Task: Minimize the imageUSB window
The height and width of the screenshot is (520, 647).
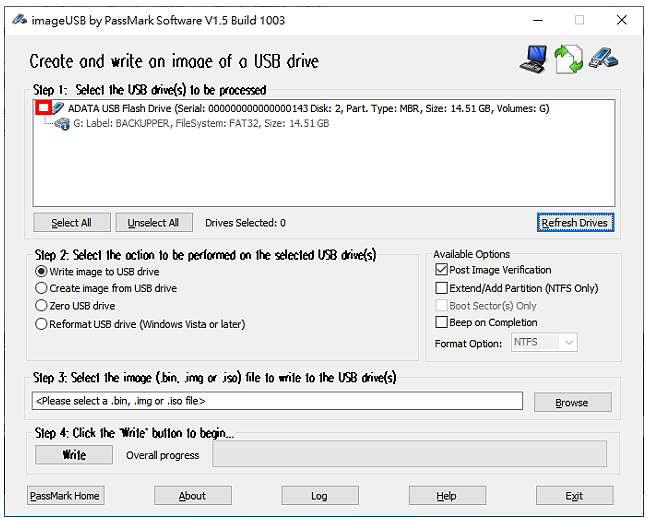Action: [538, 20]
